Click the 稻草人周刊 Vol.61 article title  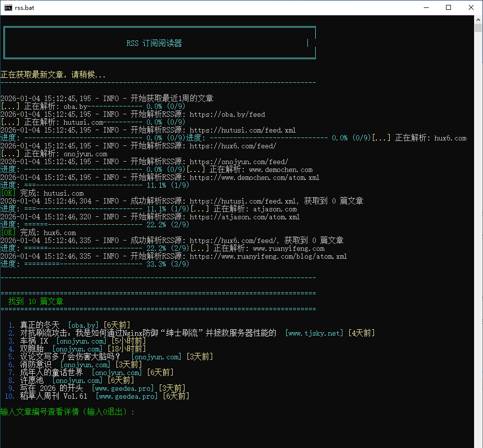click(x=53, y=396)
